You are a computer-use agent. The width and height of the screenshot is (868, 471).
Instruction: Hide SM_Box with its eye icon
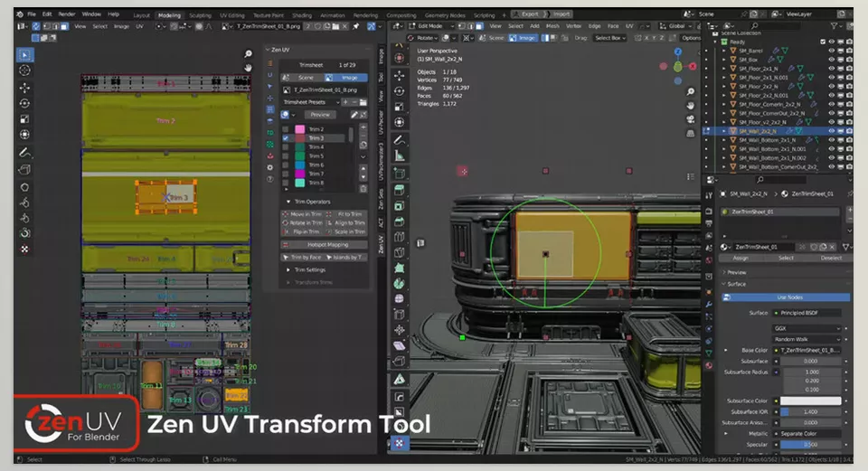click(x=832, y=60)
